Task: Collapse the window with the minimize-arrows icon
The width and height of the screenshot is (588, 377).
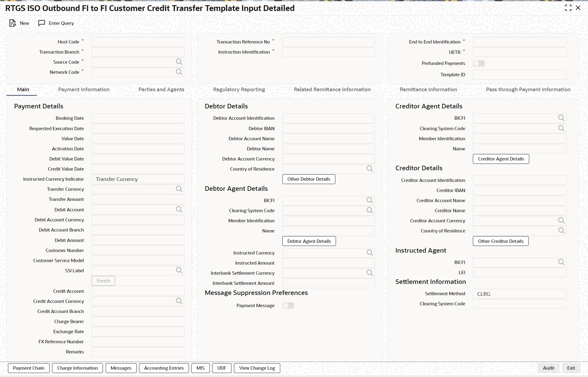Action: tap(568, 8)
